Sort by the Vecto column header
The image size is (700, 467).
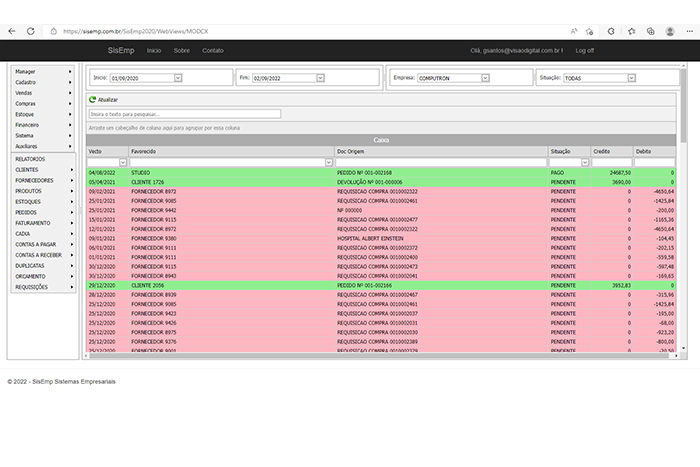[96, 151]
